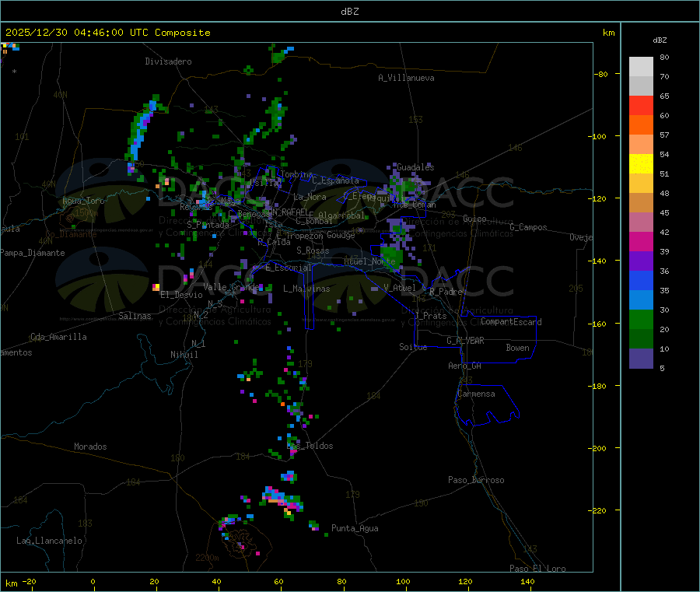Click the Bowen label

[517, 348]
